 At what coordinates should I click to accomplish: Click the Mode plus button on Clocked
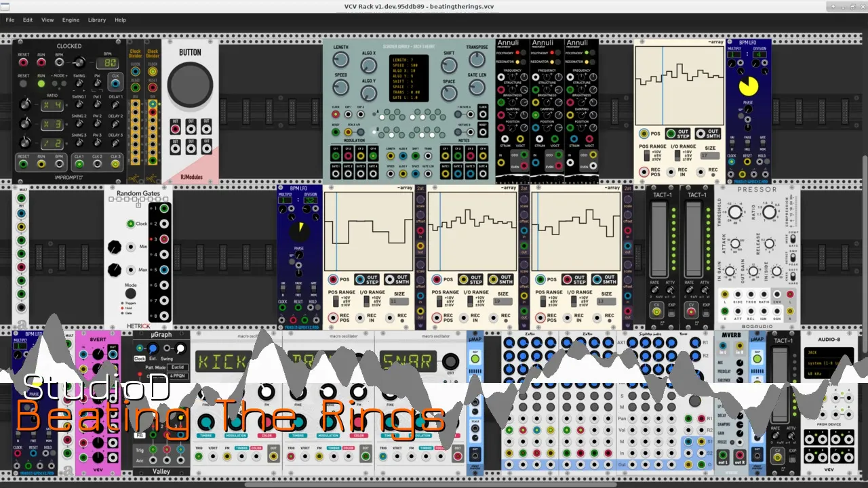(x=64, y=84)
